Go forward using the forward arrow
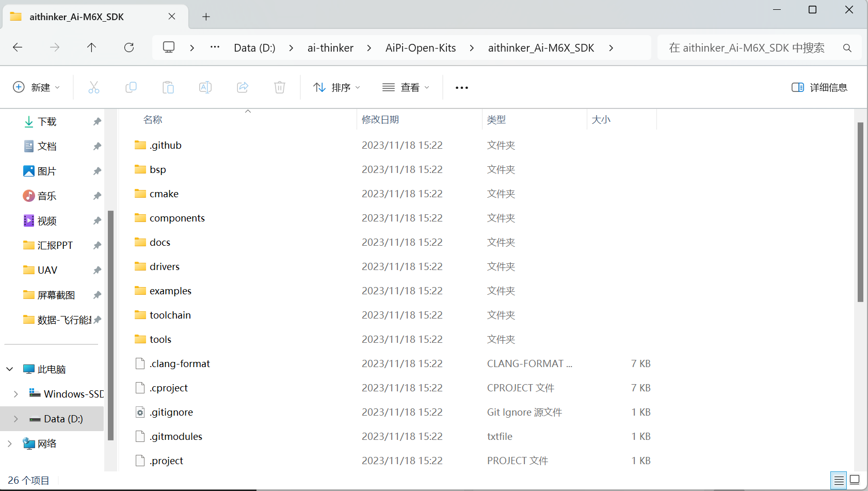The height and width of the screenshot is (491, 868). [55, 47]
